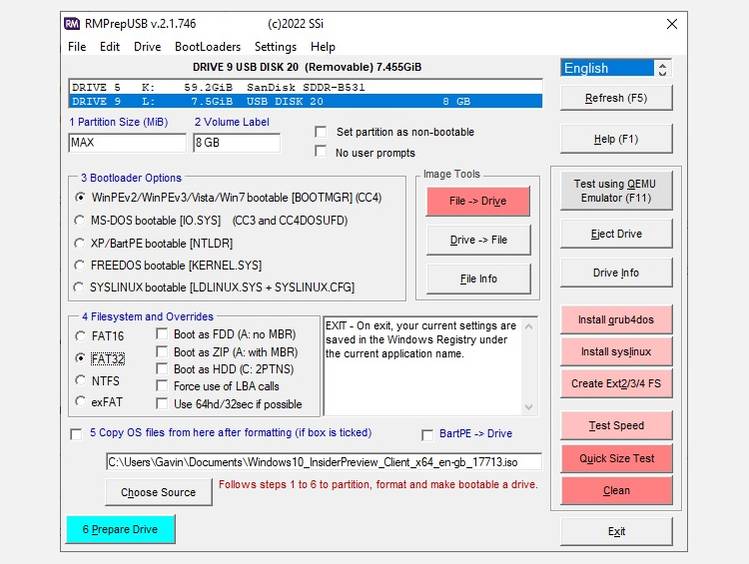Screen dimensions: 749x564
Task: Enable Boot as FDD (A: no MBR)
Action: [x=162, y=334]
